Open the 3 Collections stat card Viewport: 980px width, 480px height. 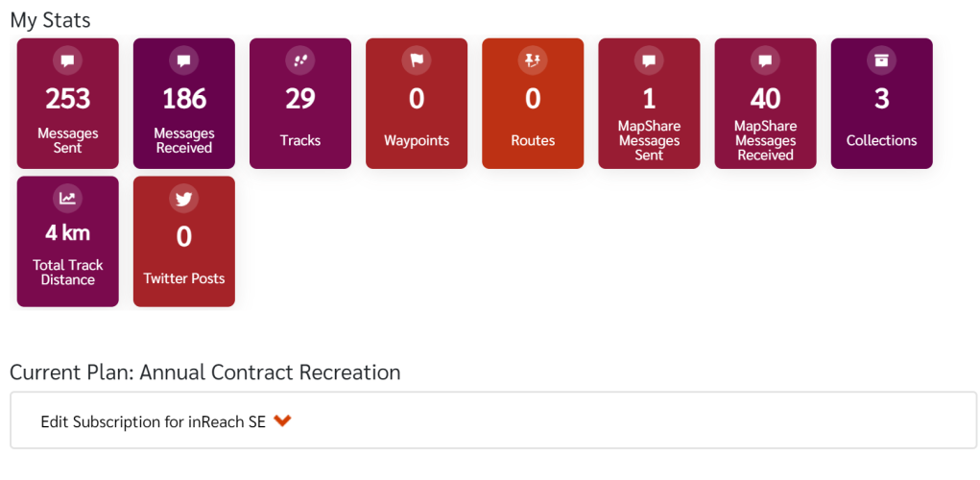881,104
